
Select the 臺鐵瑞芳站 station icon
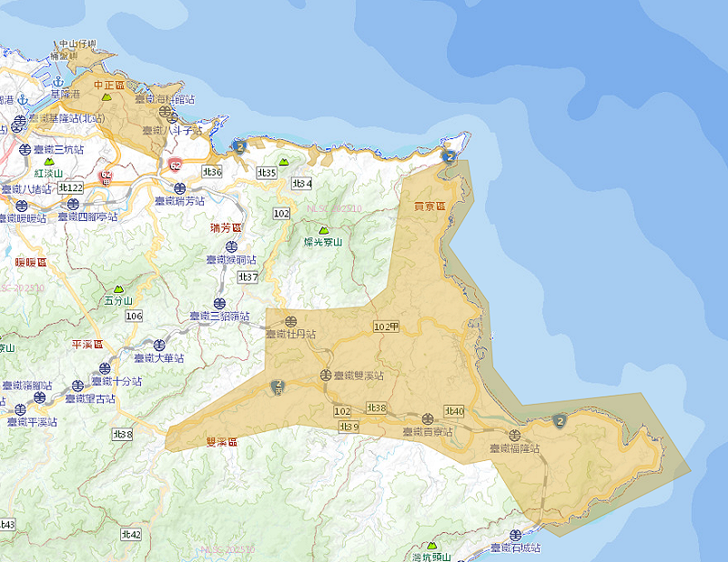coord(179,187)
